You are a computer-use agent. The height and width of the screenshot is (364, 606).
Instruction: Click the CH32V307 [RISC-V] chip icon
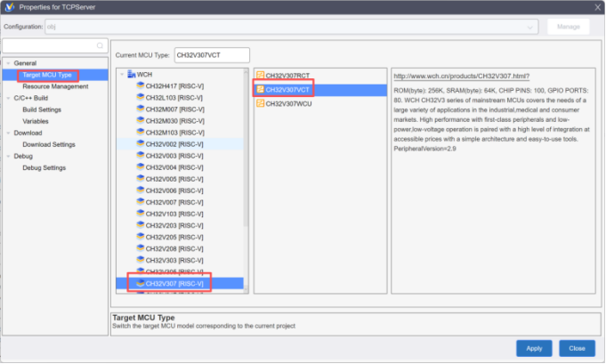click(x=141, y=283)
